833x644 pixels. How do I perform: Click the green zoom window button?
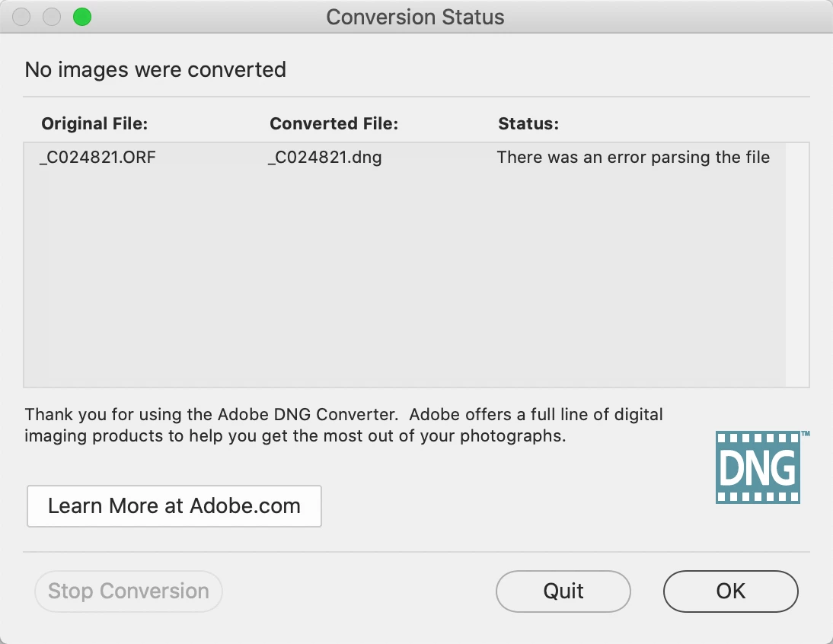click(81, 17)
